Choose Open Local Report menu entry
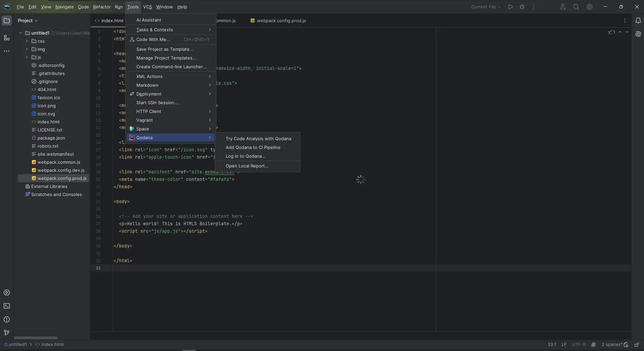The width and height of the screenshot is (644, 351). click(247, 166)
